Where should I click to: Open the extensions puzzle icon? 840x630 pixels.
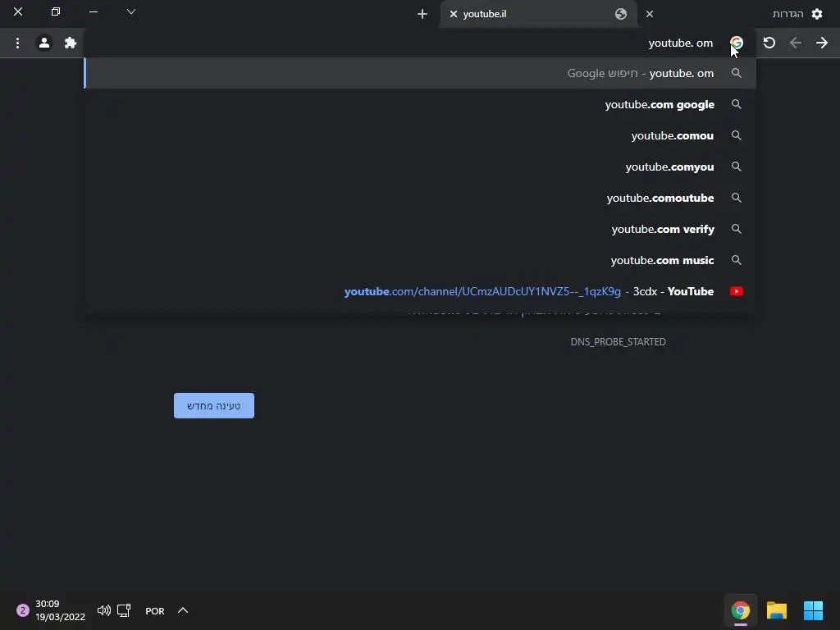point(71,43)
